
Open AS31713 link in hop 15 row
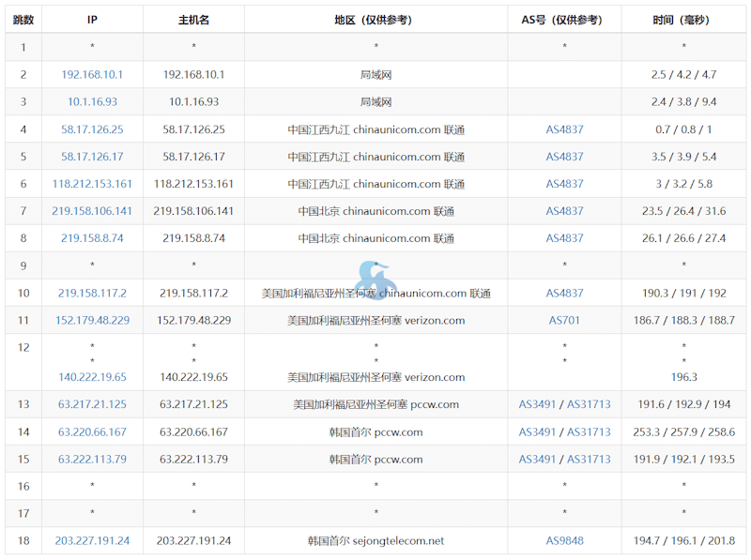(590, 460)
